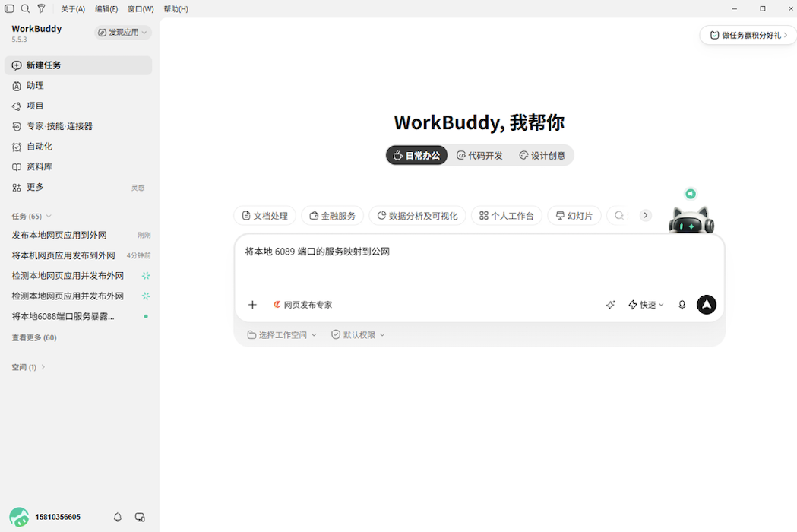Viewport: 797px width, 532px height.
Task: Switch to the 设计创意 tab
Action: [542, 155]
